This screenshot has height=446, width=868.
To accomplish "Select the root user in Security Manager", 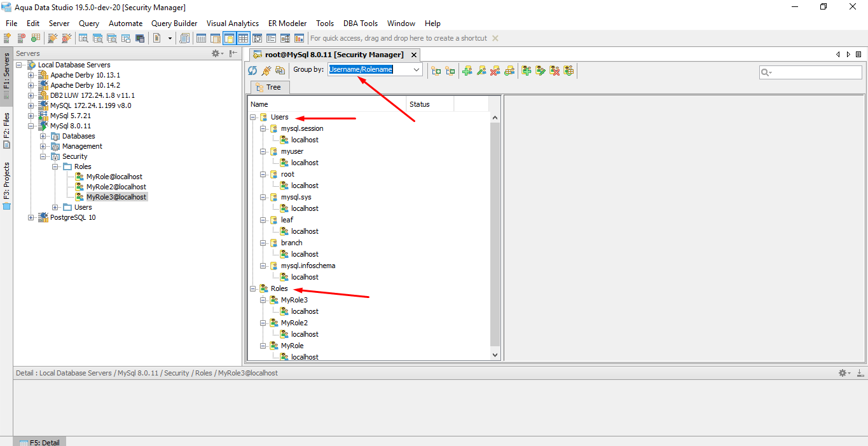I will click(x=287, y=174).
